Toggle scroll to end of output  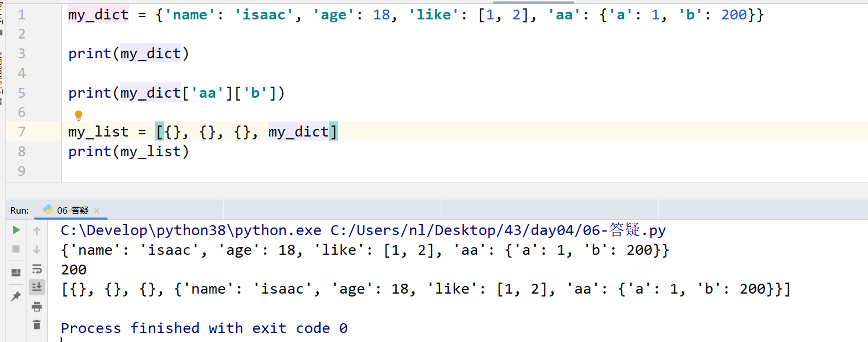(37, 287)
